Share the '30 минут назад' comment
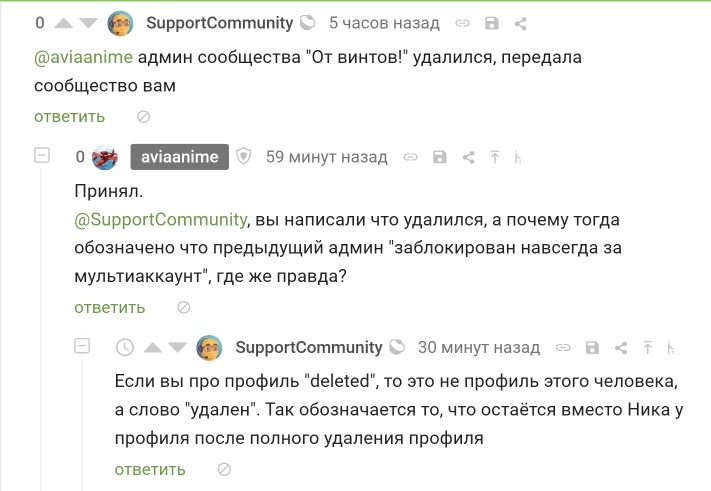The height and width of the screenshot is (491, 711). click(x=619, y=348)
